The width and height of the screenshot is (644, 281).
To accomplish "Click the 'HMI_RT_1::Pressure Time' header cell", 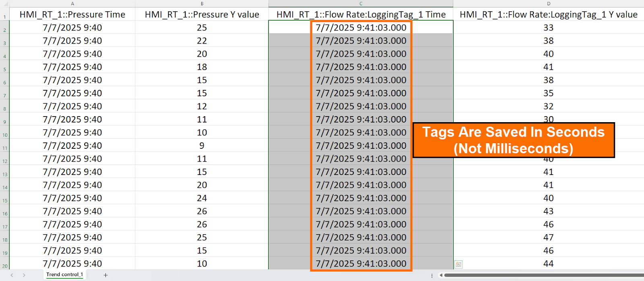I will [x=72, y=15].
